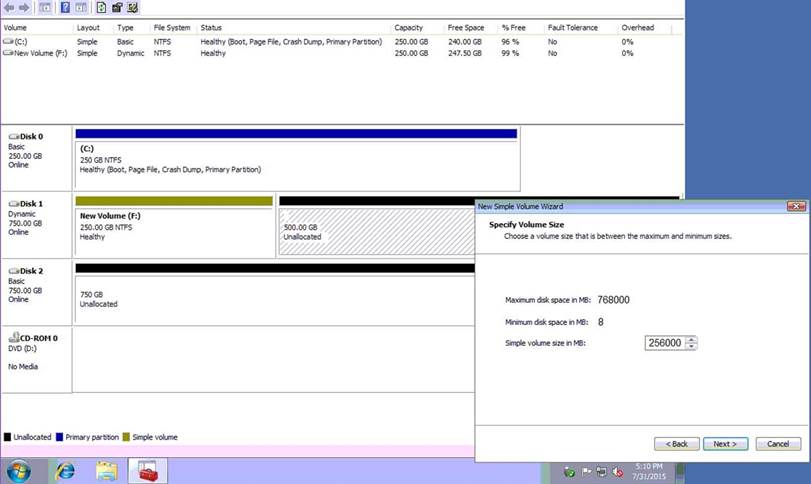Click the green Refresh toolbar icon

tap(101, 7)
